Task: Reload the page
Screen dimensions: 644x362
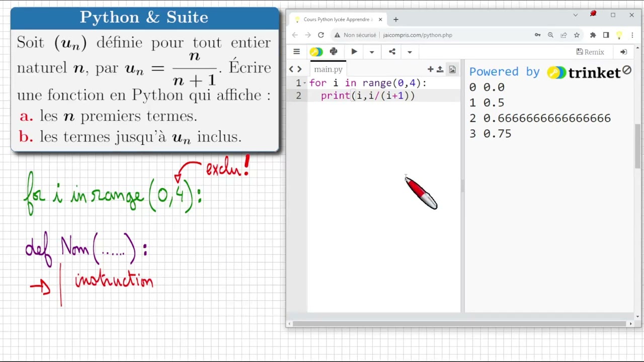Action: [x=321, y=35]
